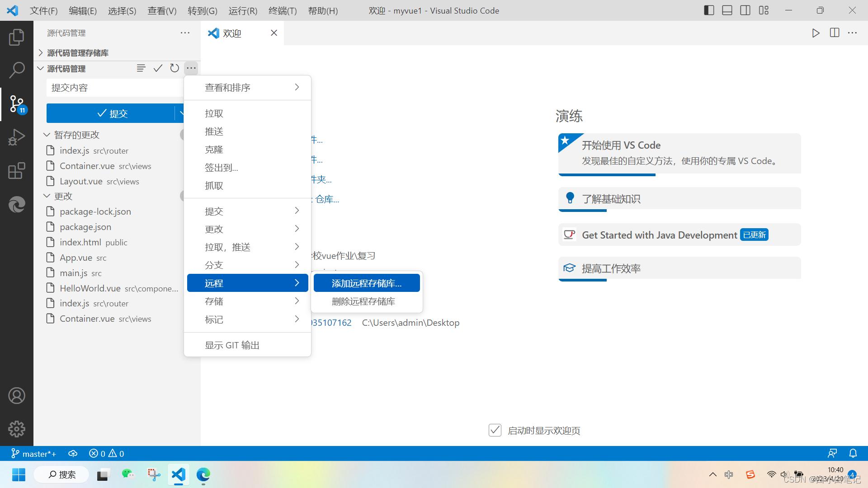
Task: Expand the Branch submenu
Action: [x=247, y=265]
